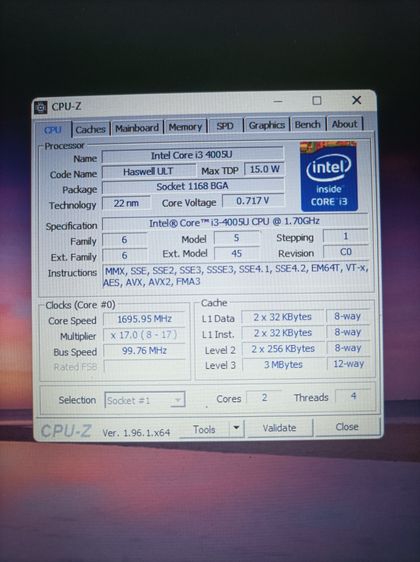Open the About tab

click(344, 124)
